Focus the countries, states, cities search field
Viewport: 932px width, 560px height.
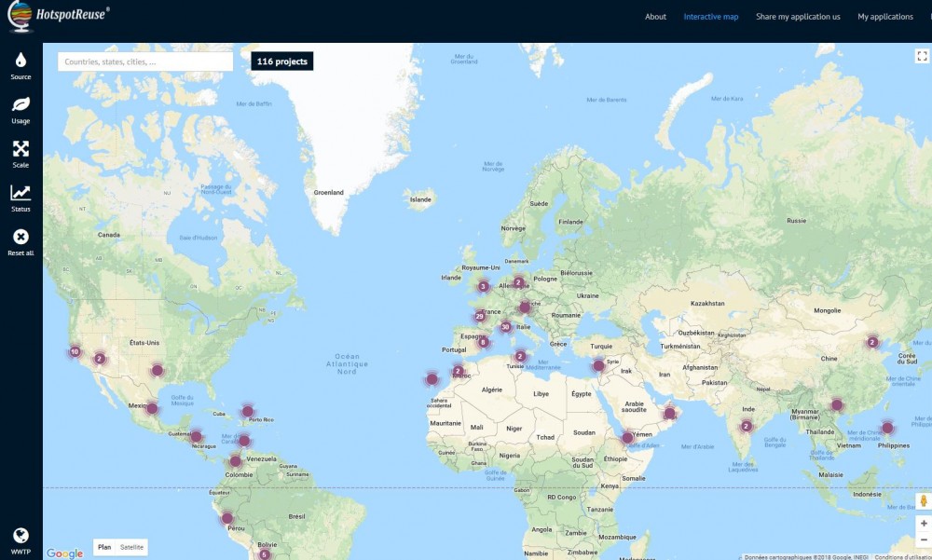pos(145,61)
